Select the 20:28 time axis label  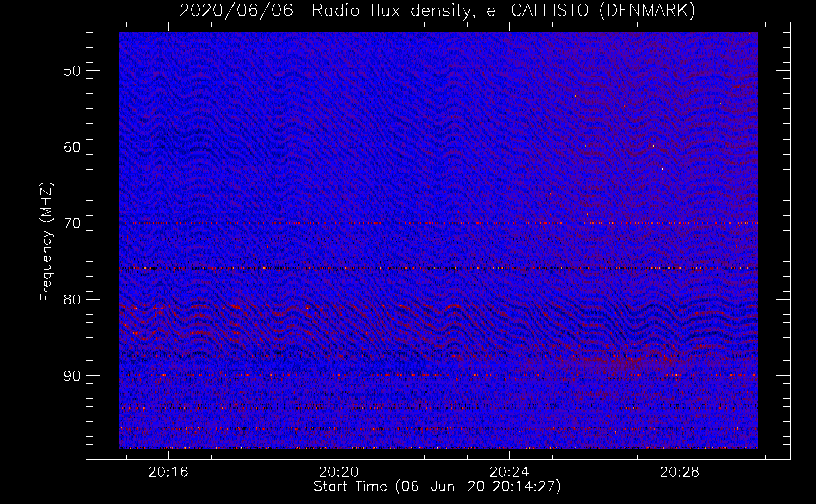[680, 472]
